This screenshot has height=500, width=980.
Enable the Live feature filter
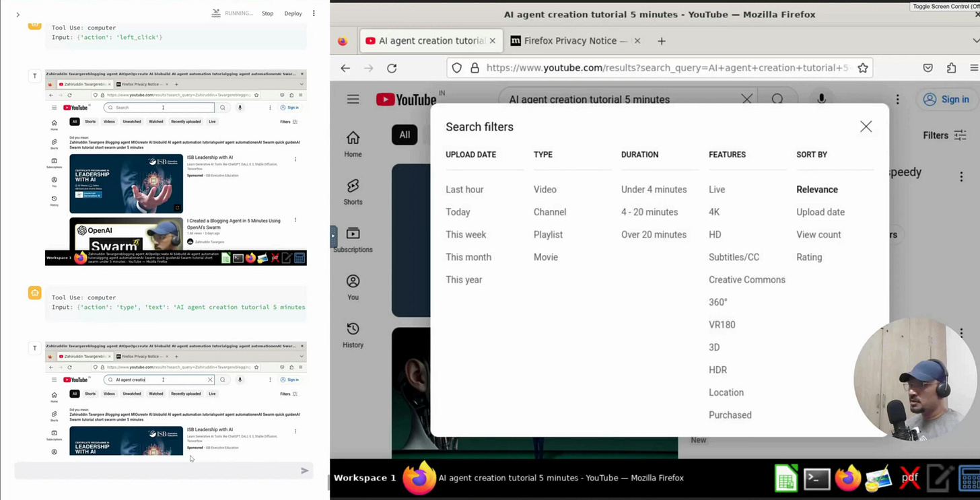pos(717,190)
